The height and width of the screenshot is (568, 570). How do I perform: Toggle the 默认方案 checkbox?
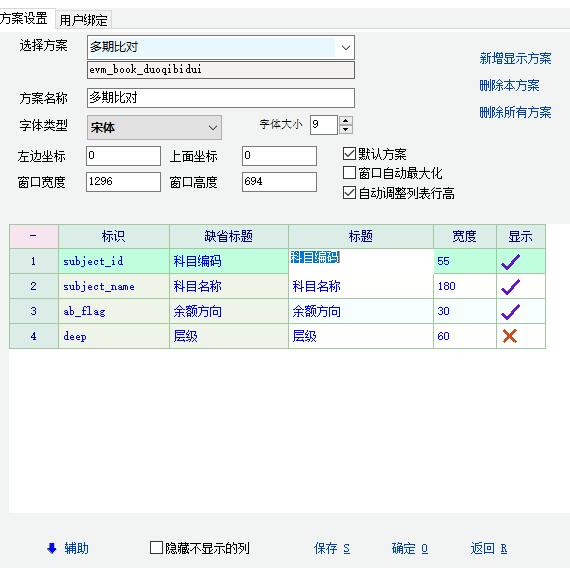(349, 153)
